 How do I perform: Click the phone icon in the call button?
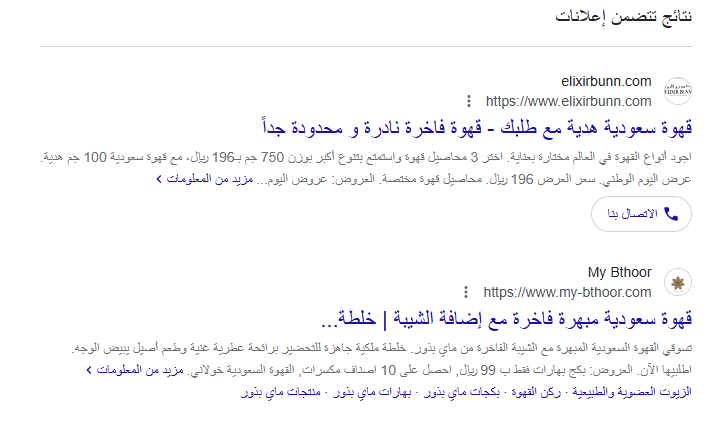(671, 214)
